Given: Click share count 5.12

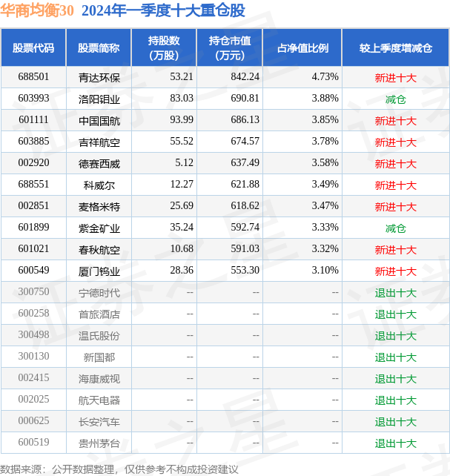Looking at the screenshot, I should click(x=184, y=163).
